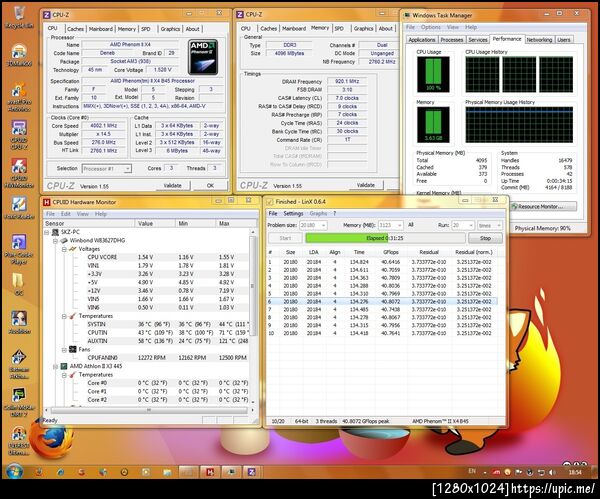This screenshot has height=499, width=600.
Task: Click the Stop button in LinX
Action: click(485, 238)
